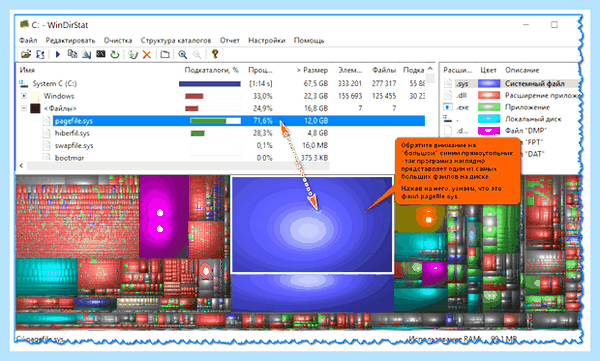Expand the Windows folder node
The width and height of the screenshot is (600, 361).
(x=24, y=96)
